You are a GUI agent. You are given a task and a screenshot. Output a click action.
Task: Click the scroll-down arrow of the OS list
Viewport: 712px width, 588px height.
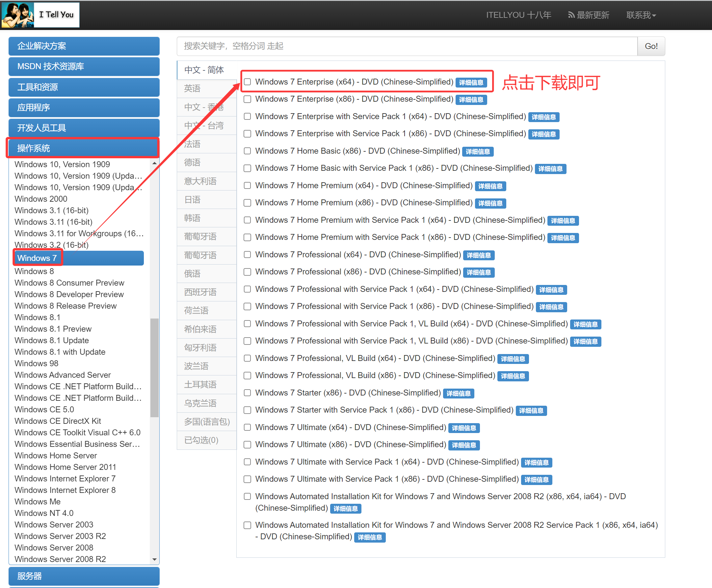[154, 559]
